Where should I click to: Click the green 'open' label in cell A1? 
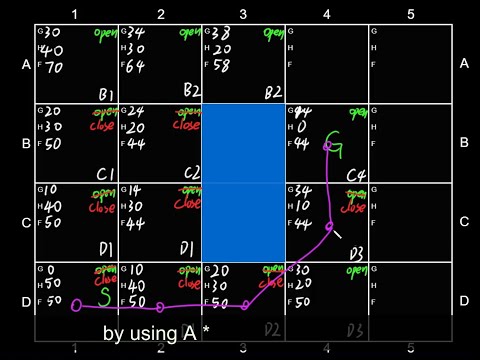click(x=105, y=33)
